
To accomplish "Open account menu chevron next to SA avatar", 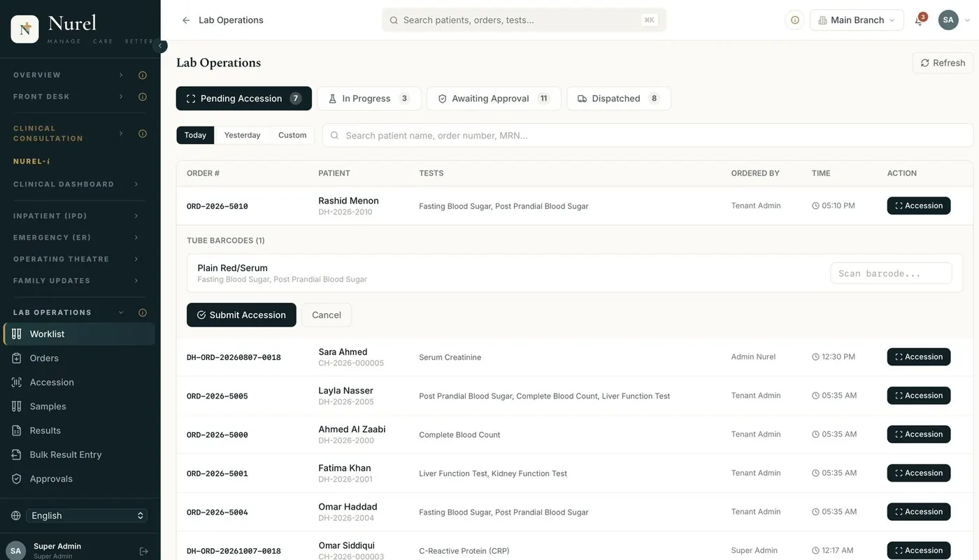I will click(x=968, y=20).
